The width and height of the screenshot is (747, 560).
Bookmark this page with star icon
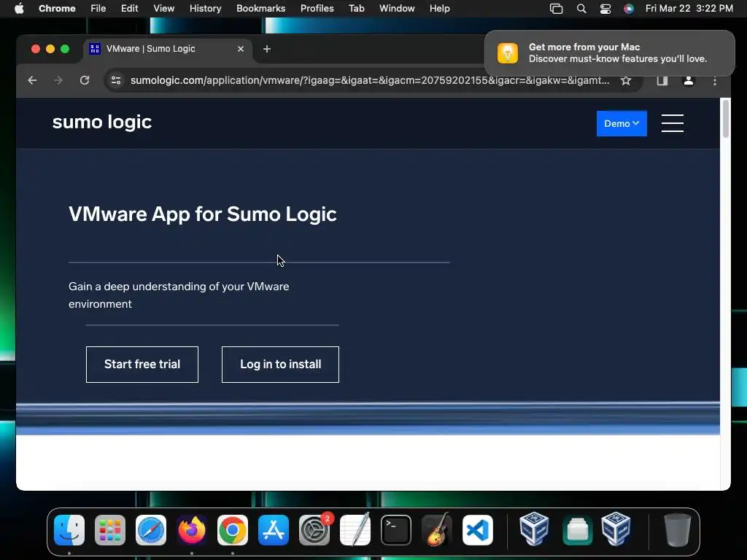point(625,80)
